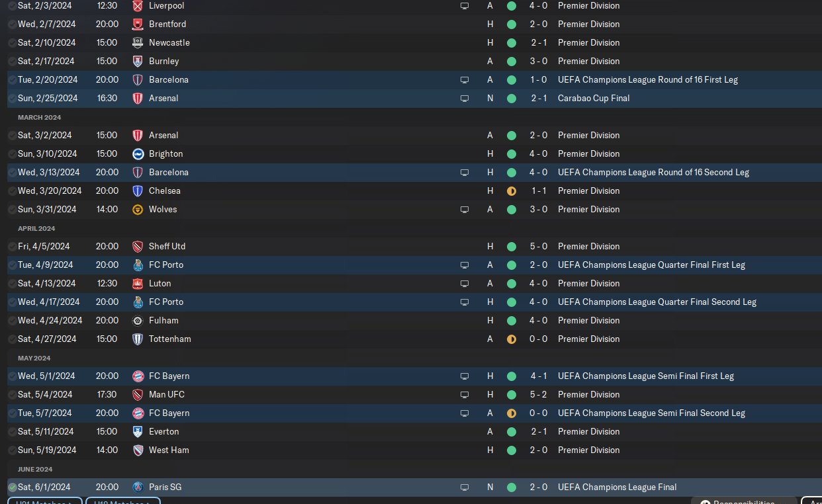Viewport: 822px width, 504px height.
Task: Click the Brighton club crest
Action: point(138,153)
